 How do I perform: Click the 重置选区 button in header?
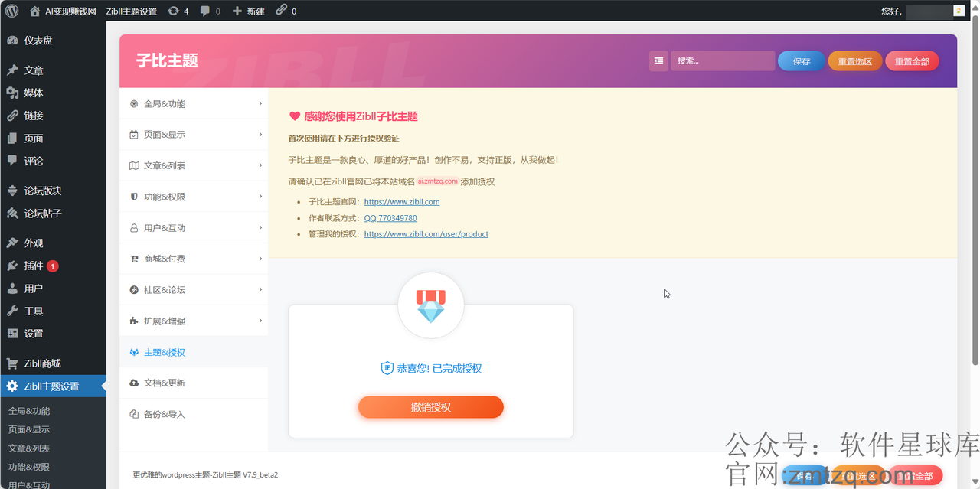(855, 61)
